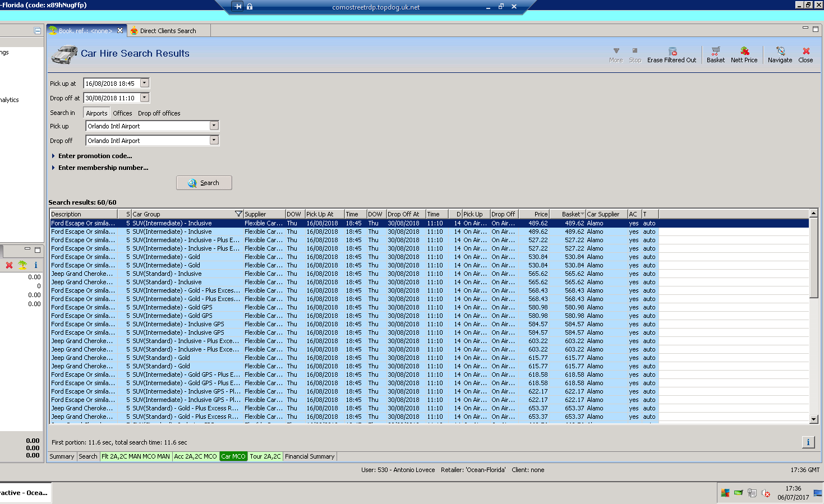Viewport: 824px width, 504px height.
Task: Open the Search bottom tab
Action: click(88, 456)
